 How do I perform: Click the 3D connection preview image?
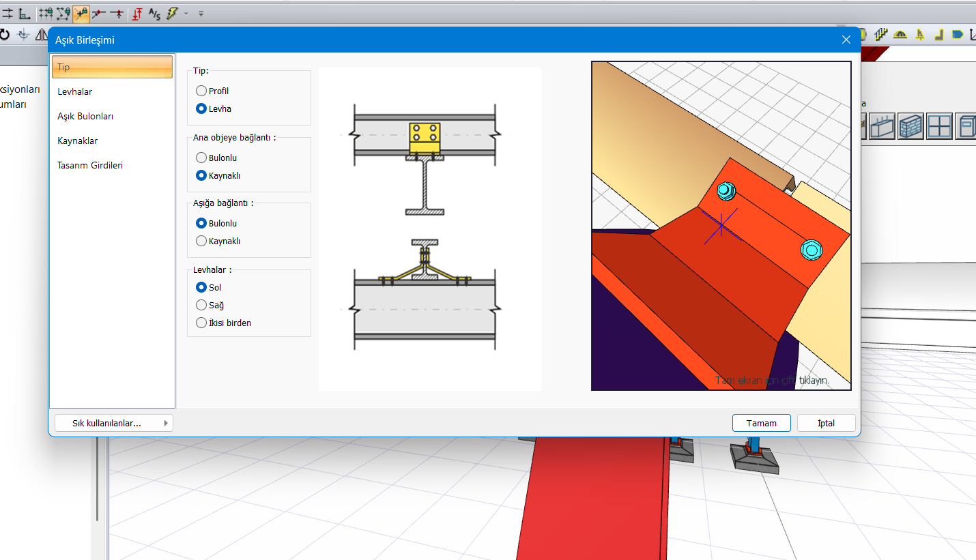721,226
